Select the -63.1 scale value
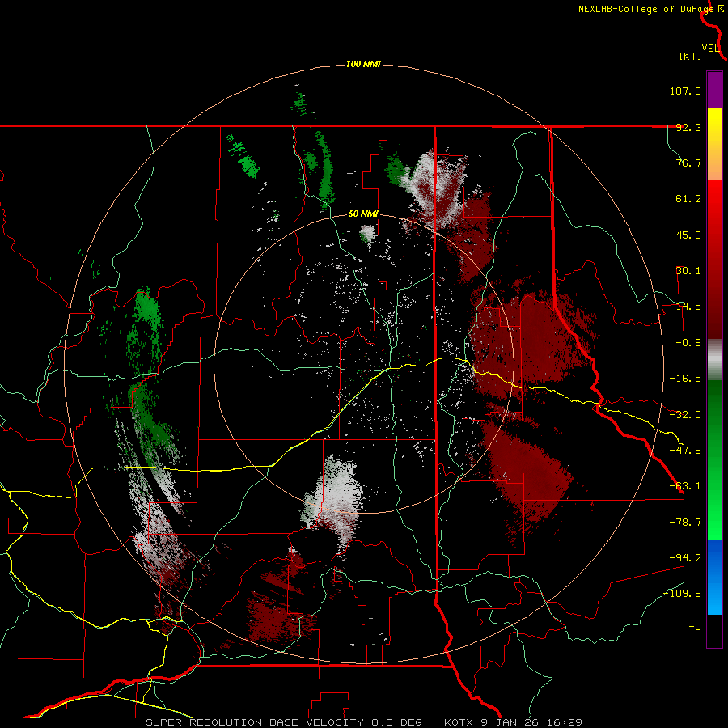This screenshot has width=728, height=728. (685, 486)
